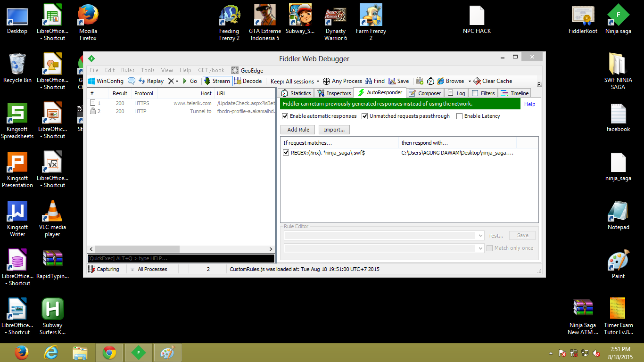Select the VLC media player shortcut
Viewport: 644px width, 362px height.
click(52, 219)
